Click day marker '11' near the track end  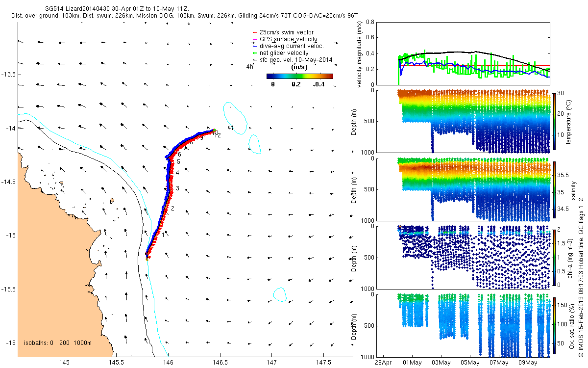230,129
